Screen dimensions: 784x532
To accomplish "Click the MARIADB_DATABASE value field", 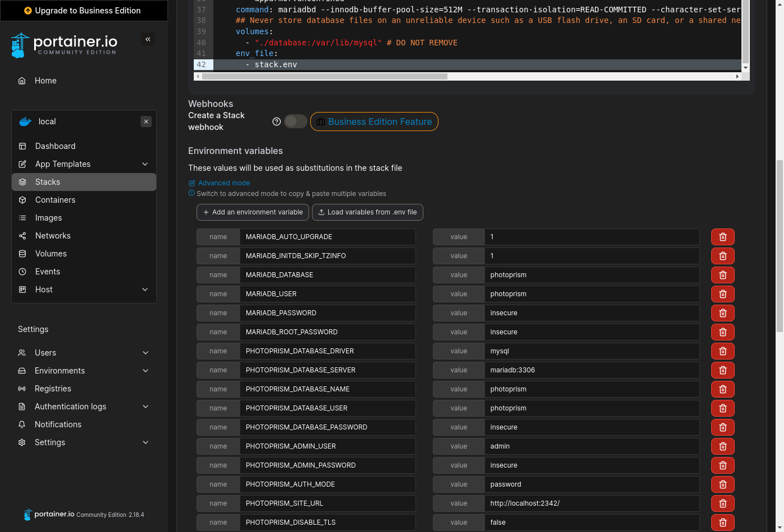I will [592, 274].
